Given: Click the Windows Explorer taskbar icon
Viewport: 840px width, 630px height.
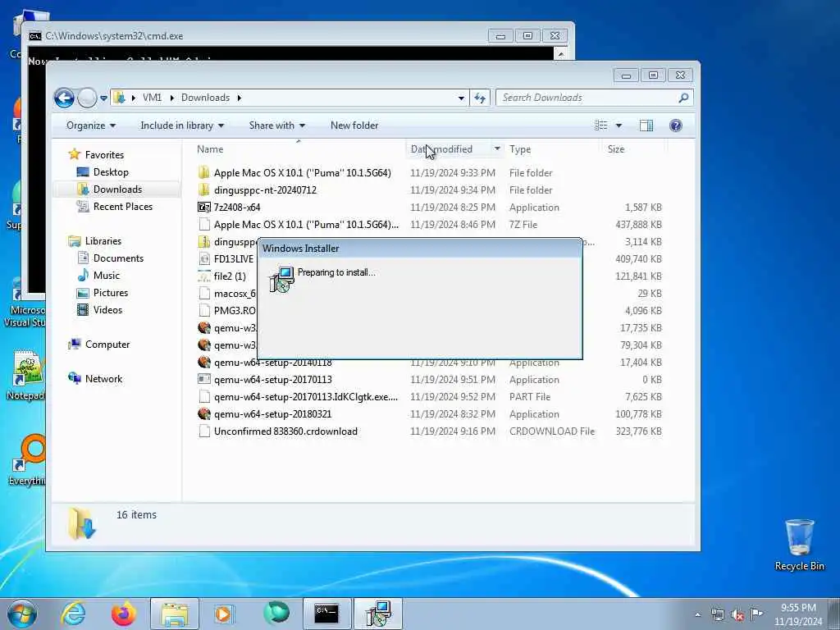Looking at the screenshot, I should click(175, 614).
